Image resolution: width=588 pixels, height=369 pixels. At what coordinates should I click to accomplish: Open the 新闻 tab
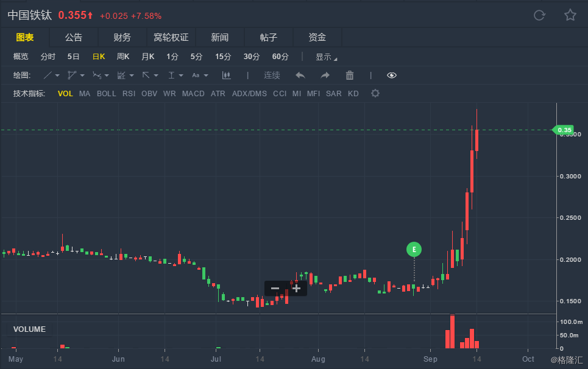tap(220, 38)
